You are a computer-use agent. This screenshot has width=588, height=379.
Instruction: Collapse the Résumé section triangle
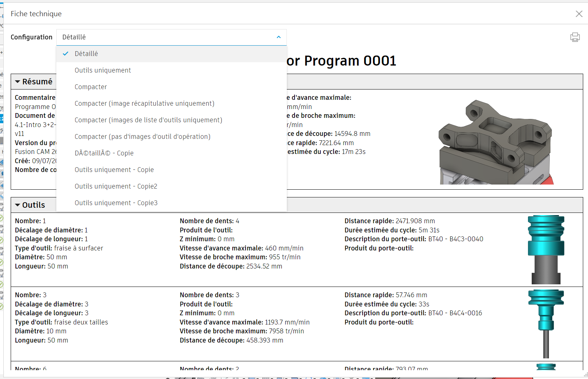point(17,82)
